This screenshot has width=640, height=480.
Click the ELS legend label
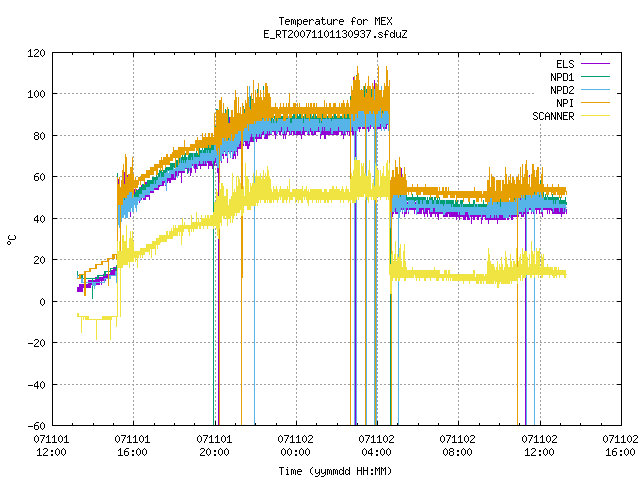coord(565,64)
